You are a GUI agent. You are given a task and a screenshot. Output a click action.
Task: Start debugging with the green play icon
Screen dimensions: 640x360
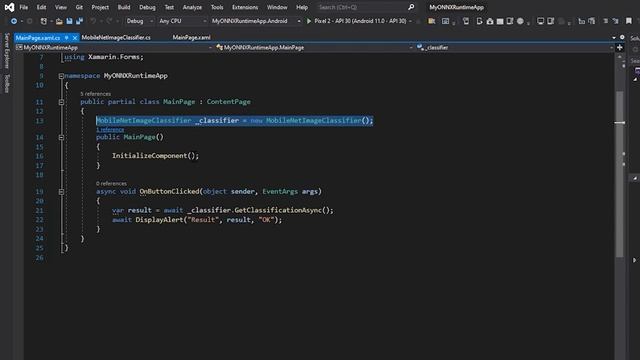(x=309, y=21)
